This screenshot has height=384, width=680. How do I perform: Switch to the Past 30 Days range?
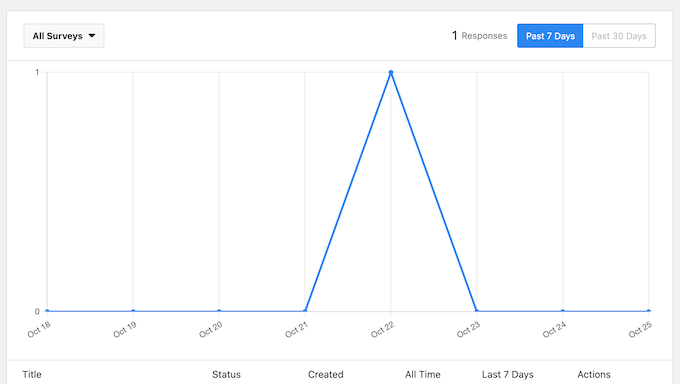pyautogui.click(x=619, y=36)
